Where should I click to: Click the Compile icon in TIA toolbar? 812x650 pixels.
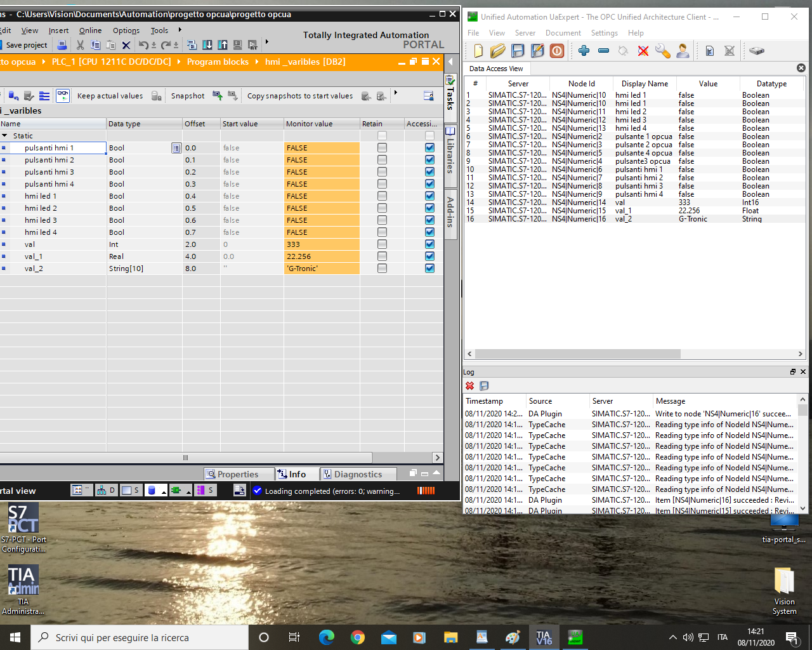(x=192, y=45)
